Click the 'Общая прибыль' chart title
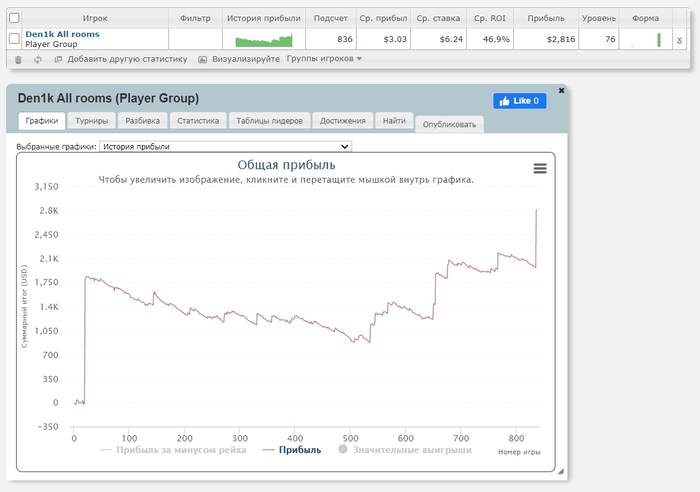Viewport: 700px width, 492px height. pyautogui.click(x=286, y=165)
